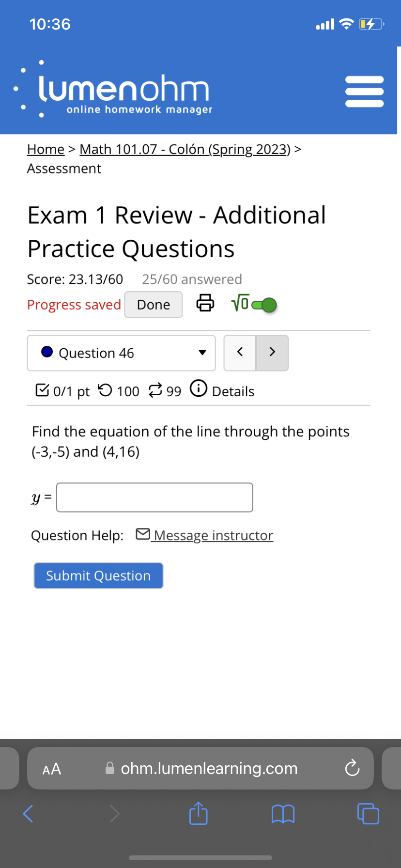Tap AA to adjust text size settings
401x868 pixels.
(51, 768)
